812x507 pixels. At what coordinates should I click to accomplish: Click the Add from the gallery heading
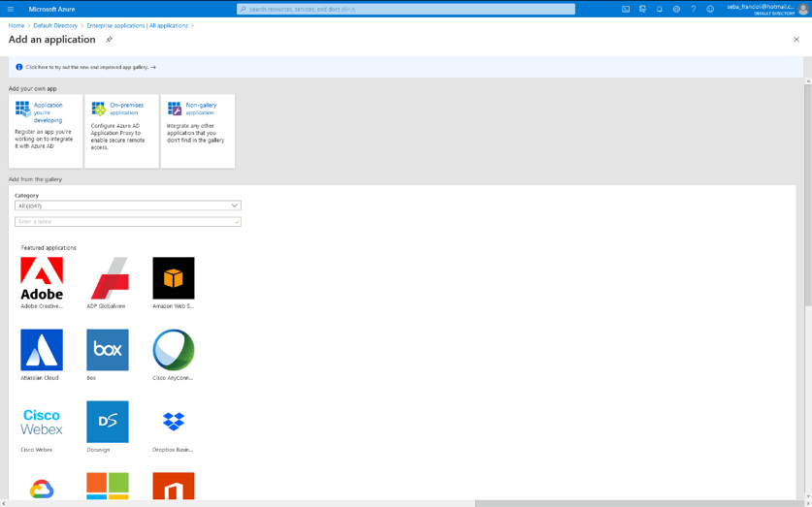pyautogui.click(x=35, y=179)
